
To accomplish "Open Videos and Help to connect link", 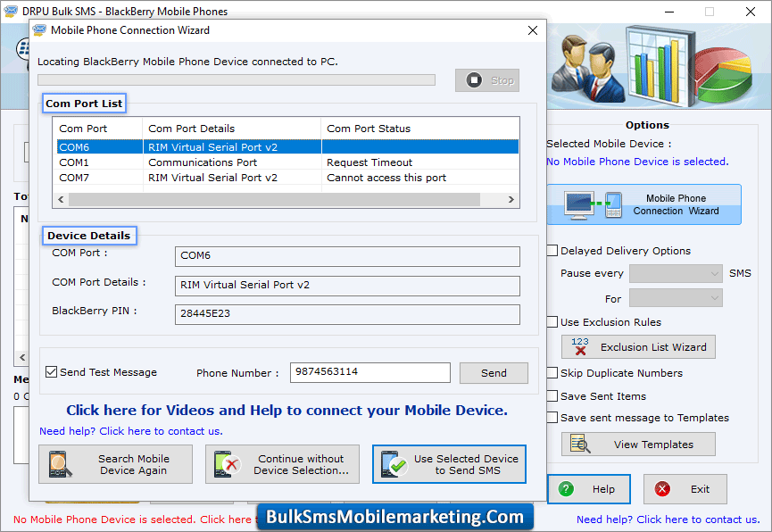I will tap(286, 411).
